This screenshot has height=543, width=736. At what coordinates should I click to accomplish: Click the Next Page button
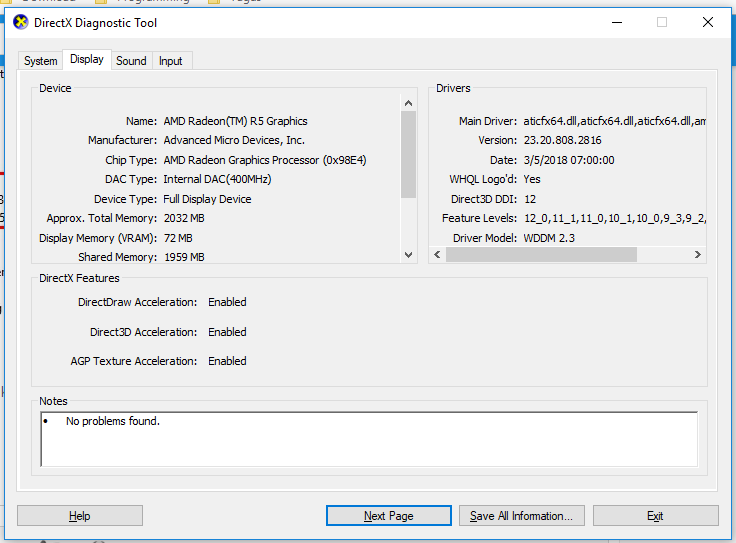tap(389, 516)
